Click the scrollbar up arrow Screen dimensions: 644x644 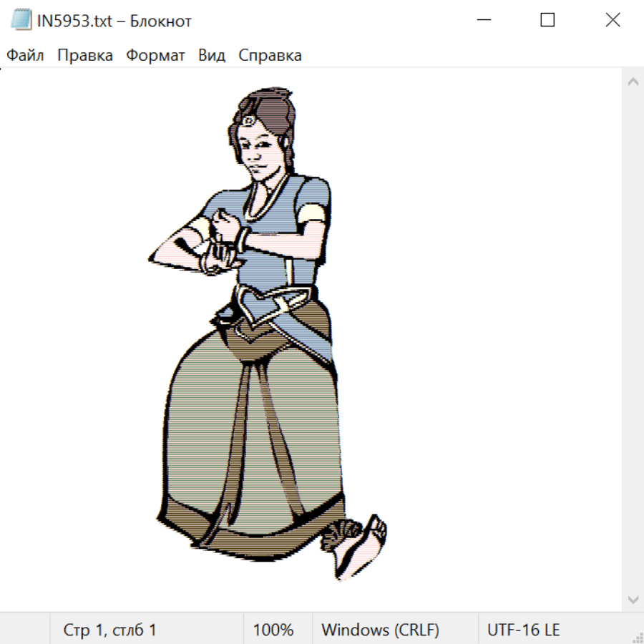633,82
